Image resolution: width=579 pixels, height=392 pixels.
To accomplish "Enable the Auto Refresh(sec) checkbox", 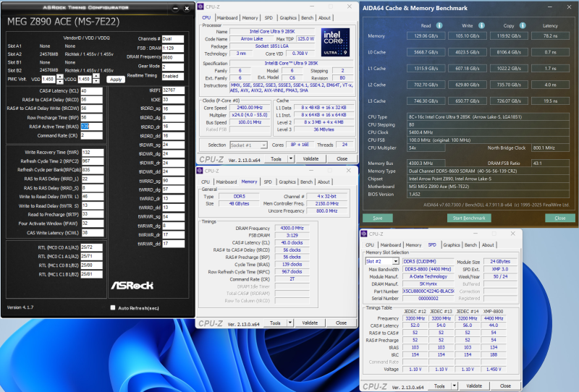I will click(x=113, y=307).
